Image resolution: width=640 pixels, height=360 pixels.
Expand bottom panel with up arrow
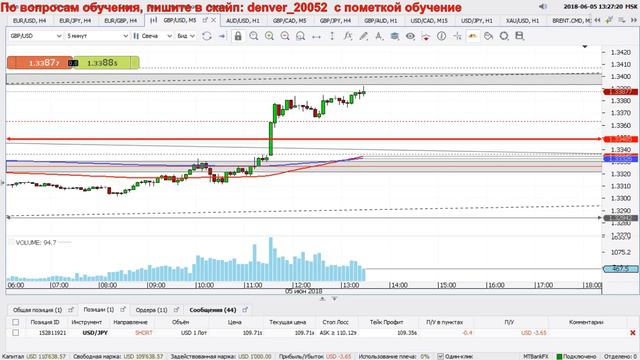(322, 299)
